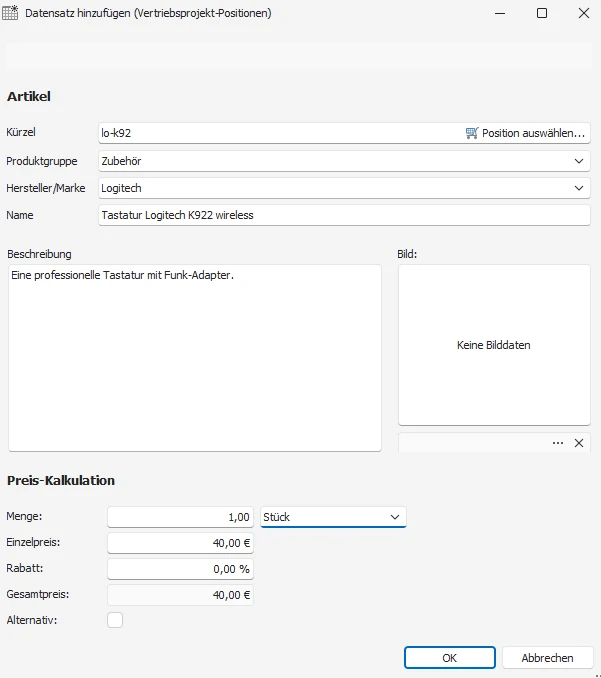Click the shopping cart icon in Kürzel field
The image size is (601, 678).
point(472,133)
